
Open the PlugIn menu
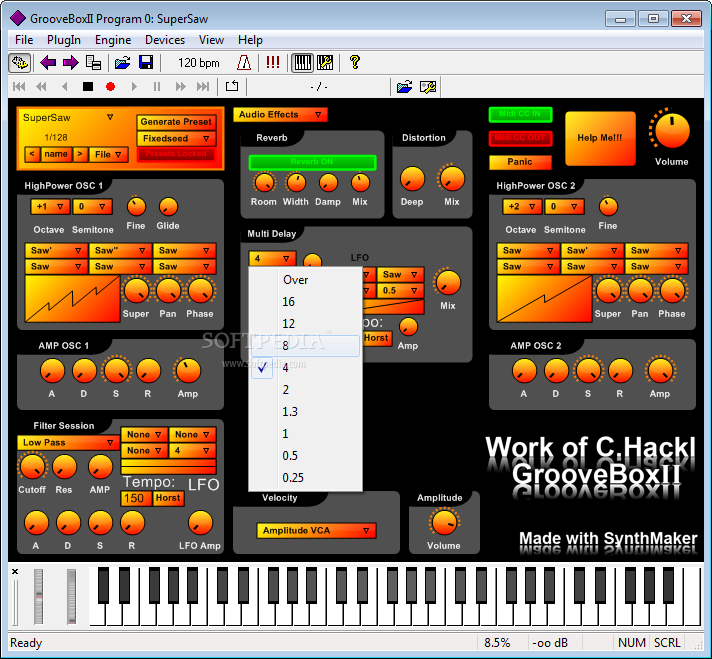[64, 40]
